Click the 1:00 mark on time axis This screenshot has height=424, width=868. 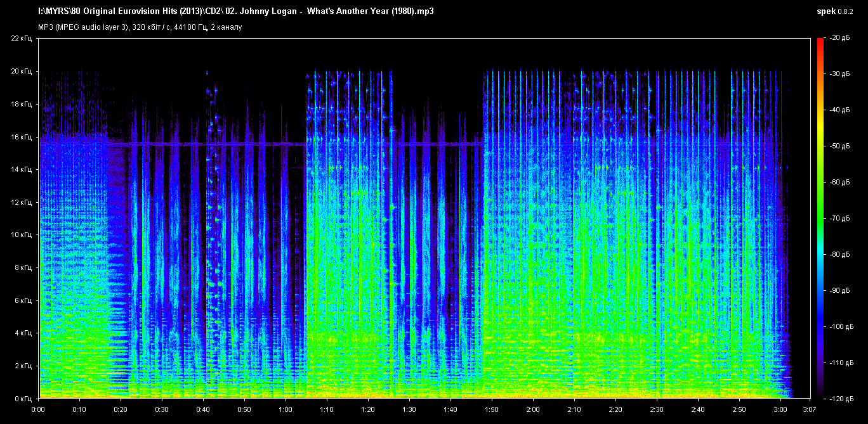coord(286,409)
